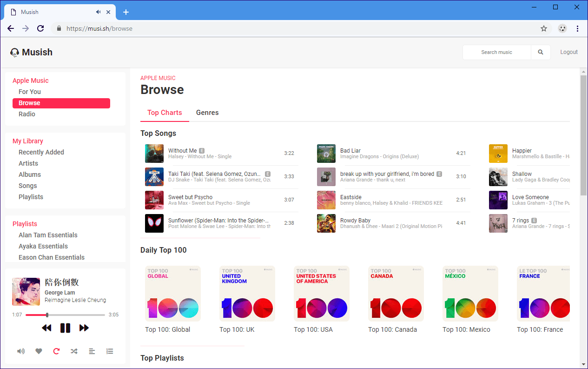Click the now-playing album cover in player
This screenshot has height=369, width=588.
[26, 292]
